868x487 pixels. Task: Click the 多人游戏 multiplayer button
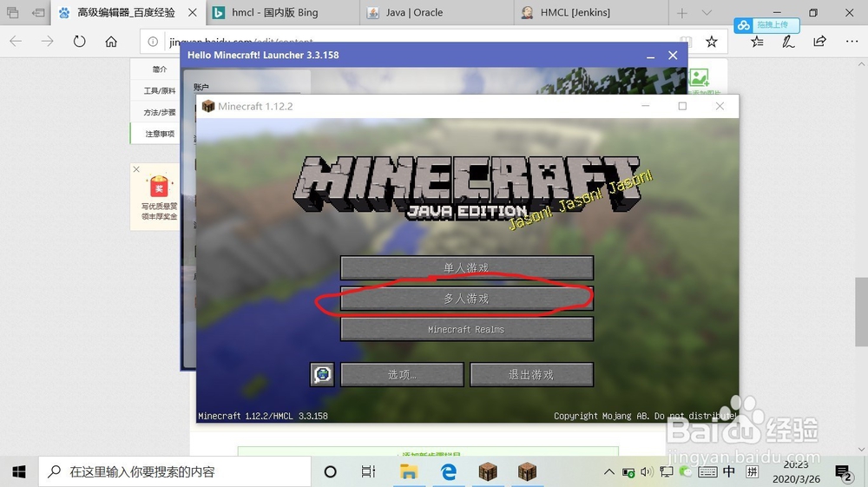point(467,299)
